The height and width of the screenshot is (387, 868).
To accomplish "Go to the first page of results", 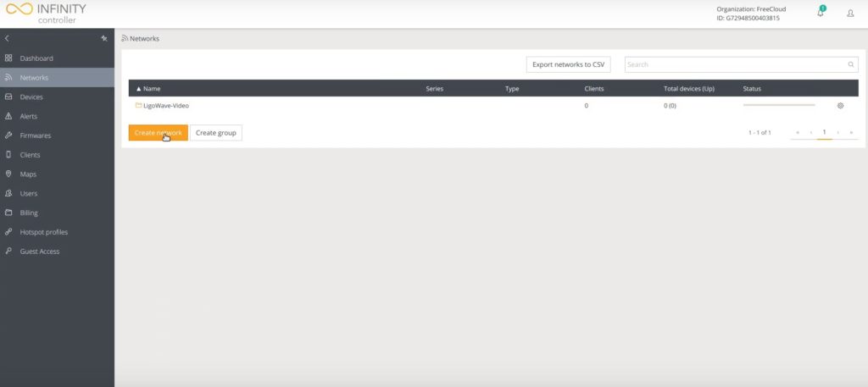I will (798, 133).
